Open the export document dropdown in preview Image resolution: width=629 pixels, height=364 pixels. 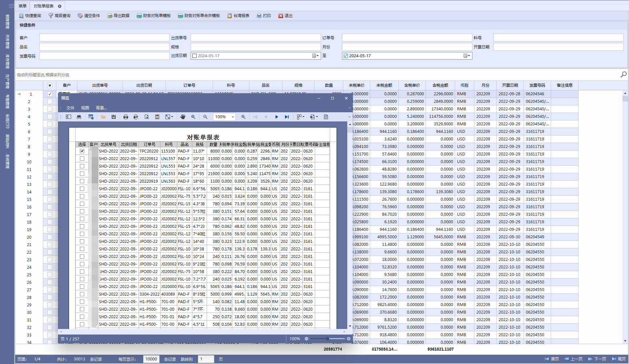pos(314,117)
